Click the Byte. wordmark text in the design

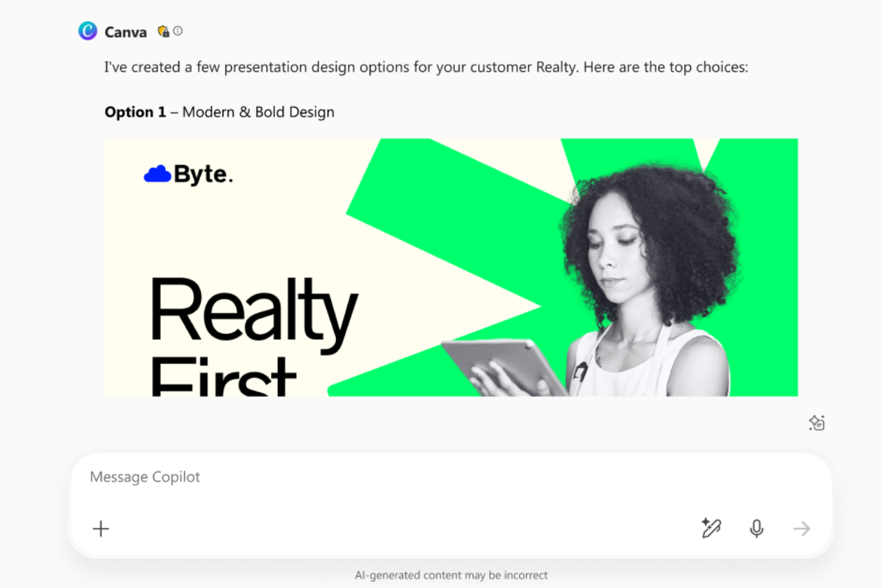pos(203,174)
